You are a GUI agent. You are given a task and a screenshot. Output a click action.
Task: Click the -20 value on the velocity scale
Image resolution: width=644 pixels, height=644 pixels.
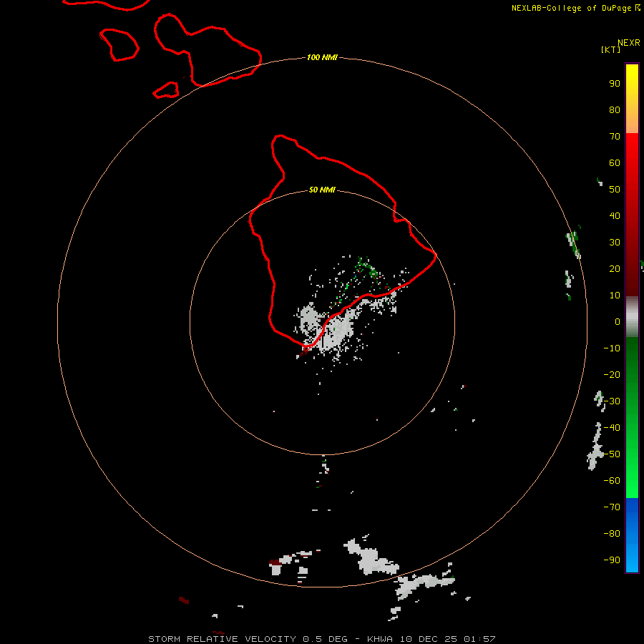click(x=612, y=374)
